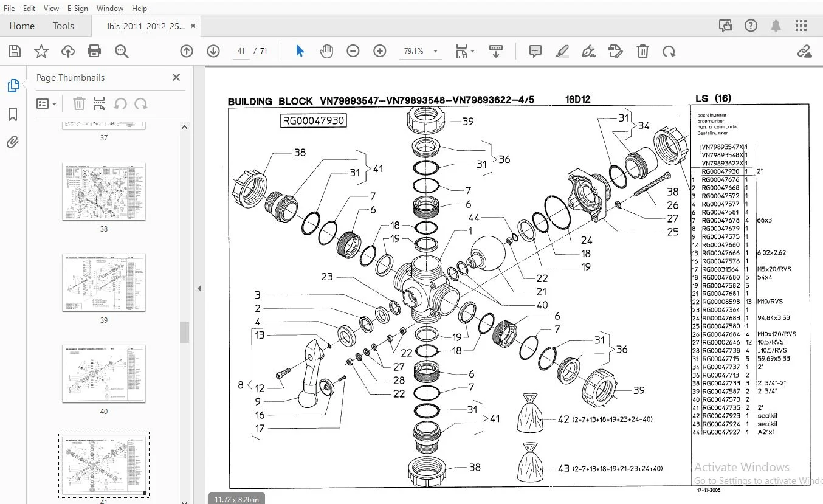Screen dimensions: 823x504
Task: Add a comment sticky note
Action: pyautogui.click(x=535, y=51)
